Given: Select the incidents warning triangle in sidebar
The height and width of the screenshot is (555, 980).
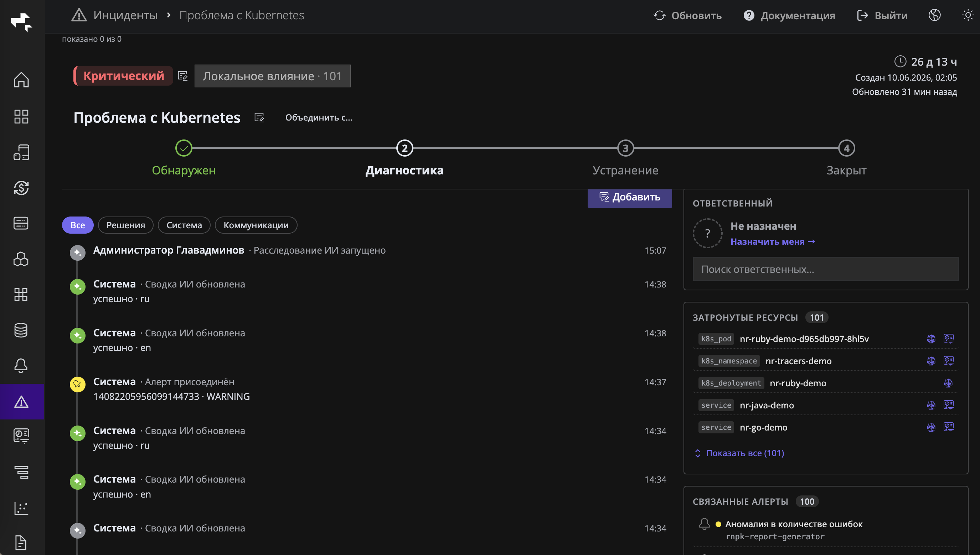Looking at the screenshot, I should click(22, 401).
